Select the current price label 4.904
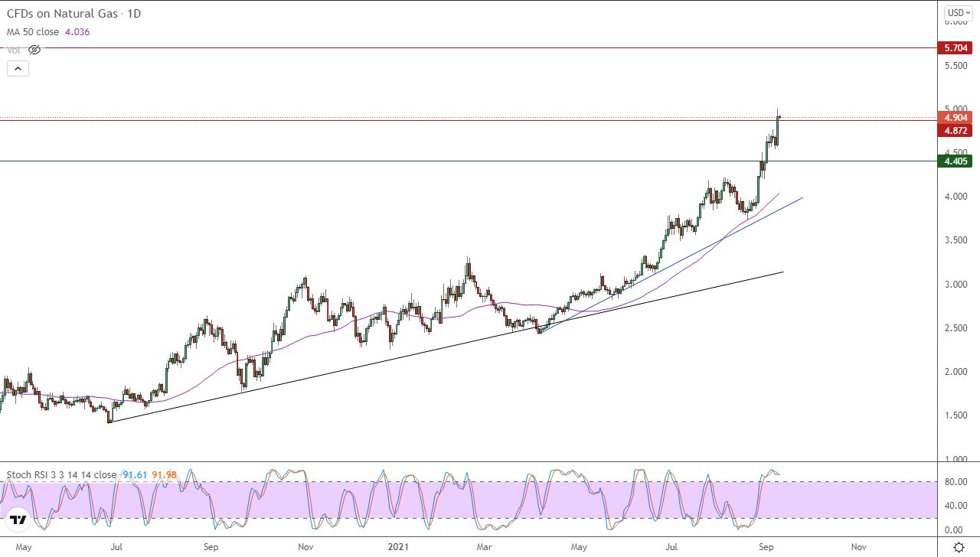Image resolution: width=980 pixels, height=557 pixels. [956, 118]
